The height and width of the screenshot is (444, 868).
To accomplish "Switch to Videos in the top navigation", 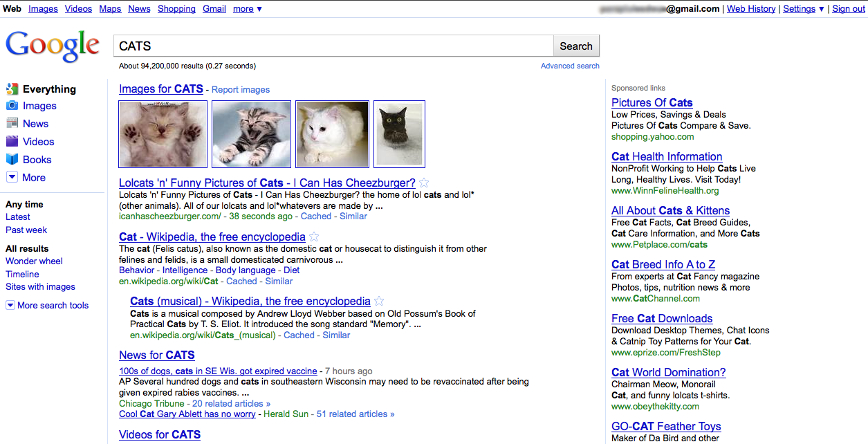I will [x=78, y=8].
